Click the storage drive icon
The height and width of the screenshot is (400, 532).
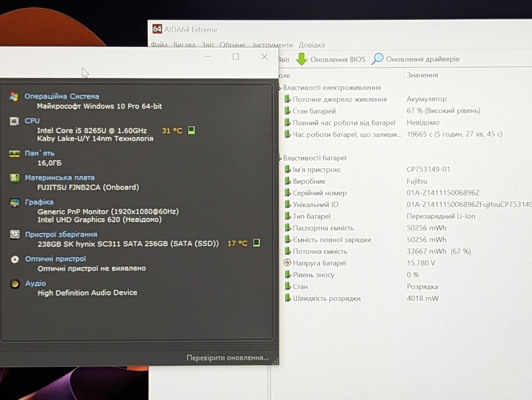coord(15,234)
